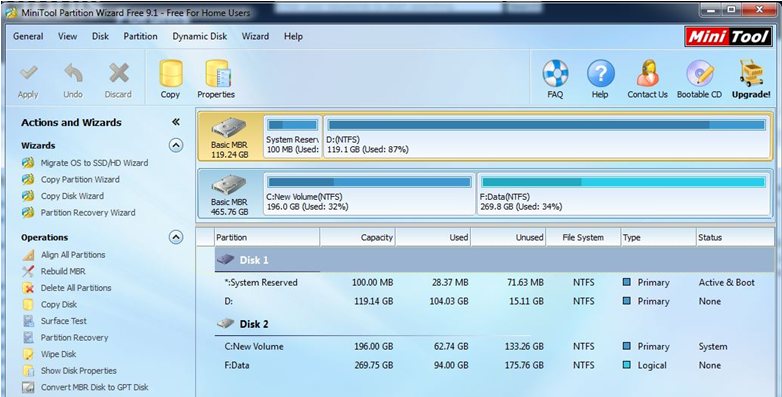
Task: Collapse the Actions and Wizards panel
Action: coord(176,122)
